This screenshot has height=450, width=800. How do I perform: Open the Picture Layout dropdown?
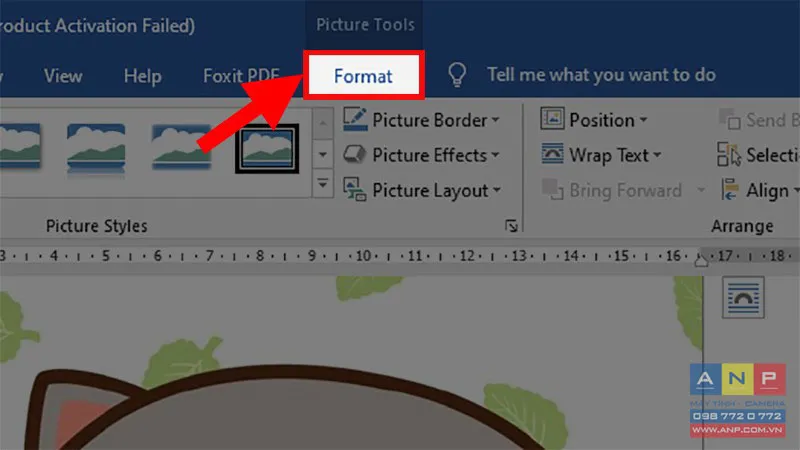click(421, 190)
